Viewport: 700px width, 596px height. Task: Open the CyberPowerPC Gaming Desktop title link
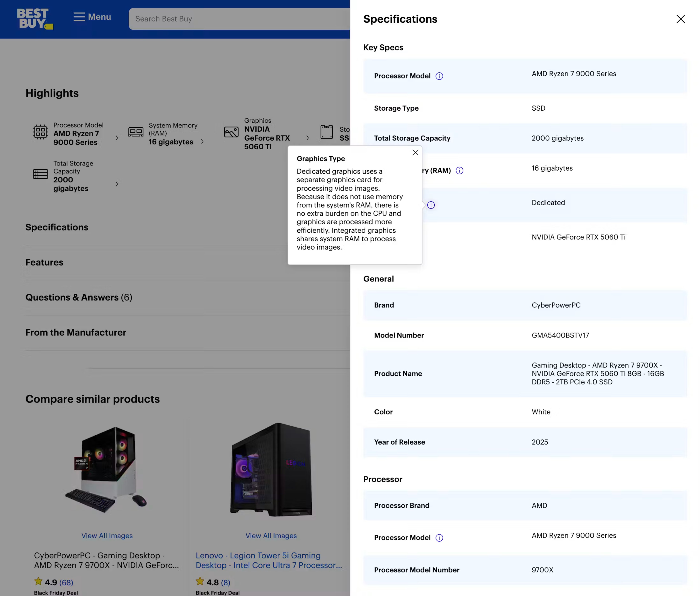click(106, 560)
